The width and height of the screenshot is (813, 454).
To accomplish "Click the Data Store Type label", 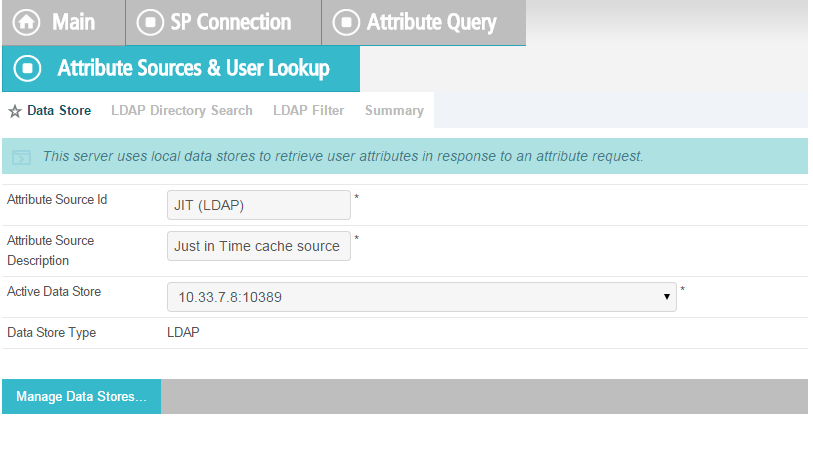I will point(51,332).
